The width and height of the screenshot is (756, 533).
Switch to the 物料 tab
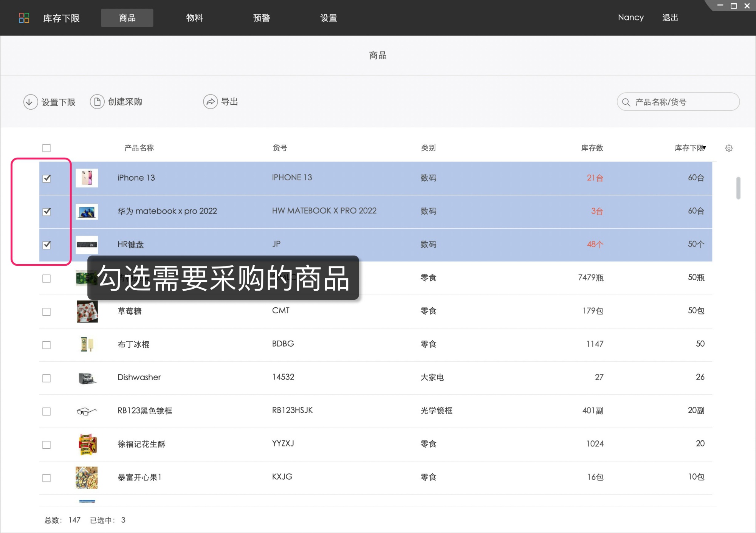[194, 18]
